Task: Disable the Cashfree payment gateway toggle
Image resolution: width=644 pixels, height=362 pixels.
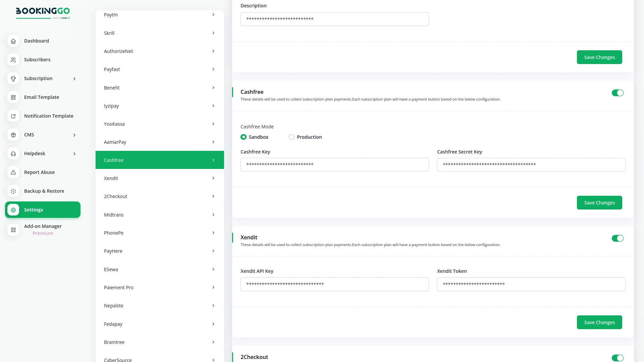Action: pos(618,93)
